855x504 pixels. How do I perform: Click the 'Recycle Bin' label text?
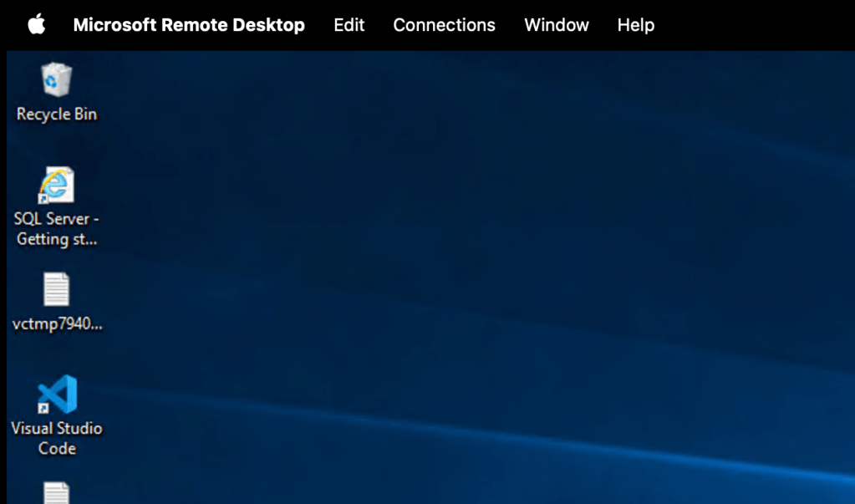point(57,114)
